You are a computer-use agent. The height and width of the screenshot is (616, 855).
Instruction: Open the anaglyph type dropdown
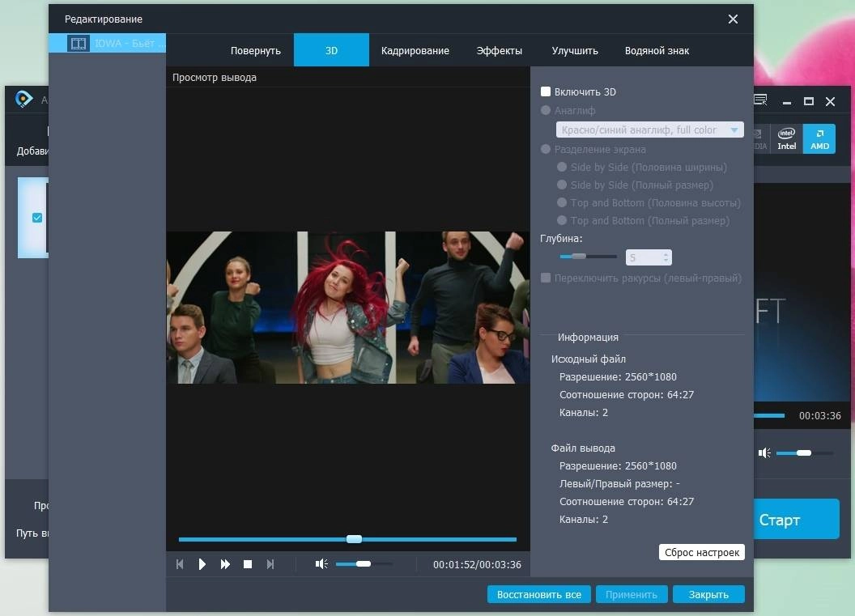coord(649,130)
